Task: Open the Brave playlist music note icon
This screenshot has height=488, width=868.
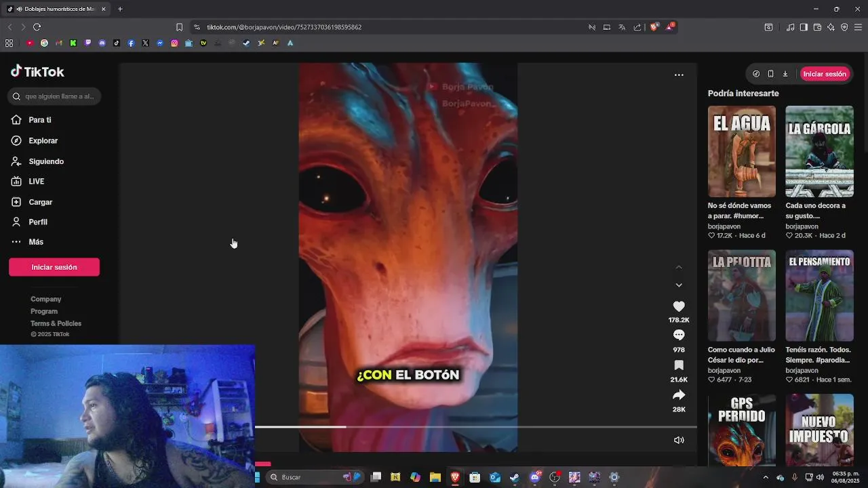Action: [x=790, y=27]
